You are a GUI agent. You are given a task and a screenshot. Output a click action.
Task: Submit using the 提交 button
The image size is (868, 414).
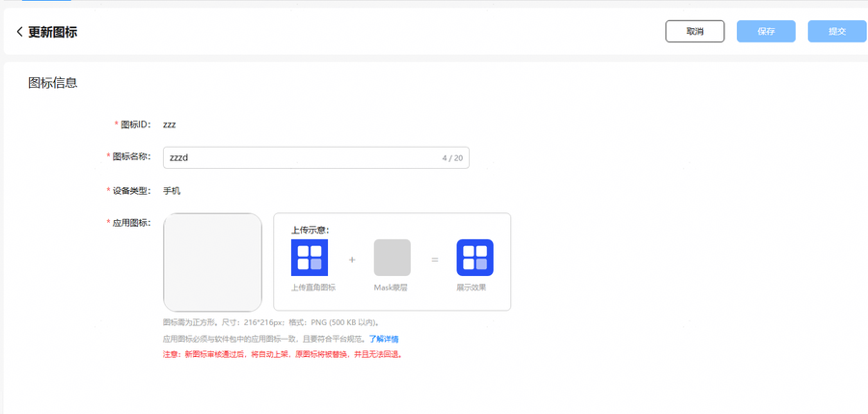pos(836,32)
